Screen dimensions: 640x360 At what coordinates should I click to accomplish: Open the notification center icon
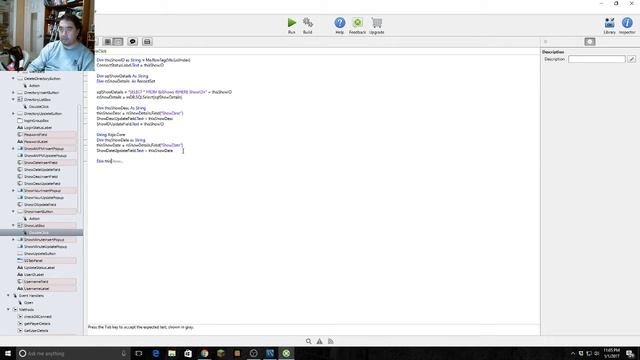[630, 353]
